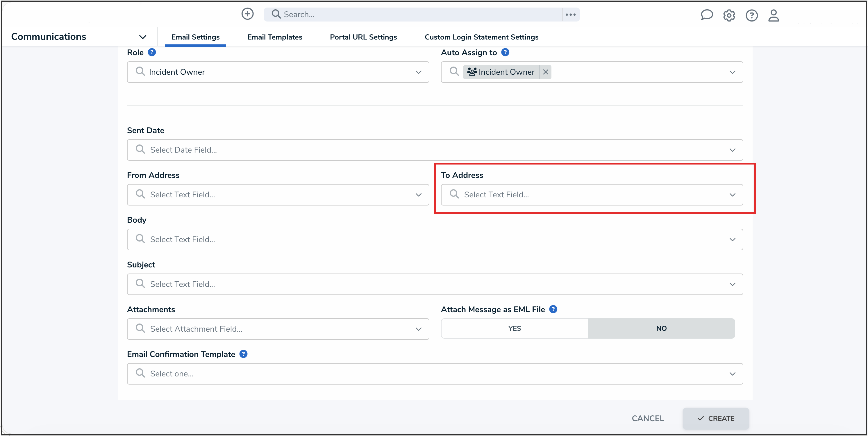
Task: Expand the Communications section chevron
Action: pos(142,37)
